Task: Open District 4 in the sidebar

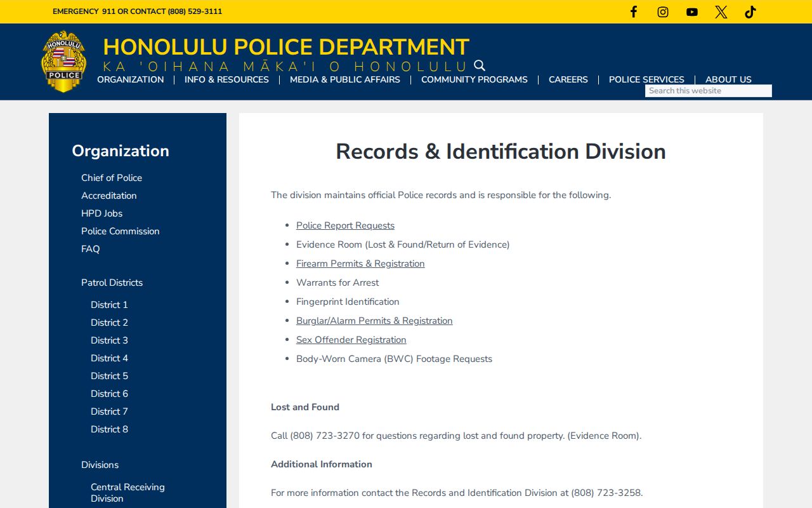Action: pyautogui.click(x=109, y=358)
